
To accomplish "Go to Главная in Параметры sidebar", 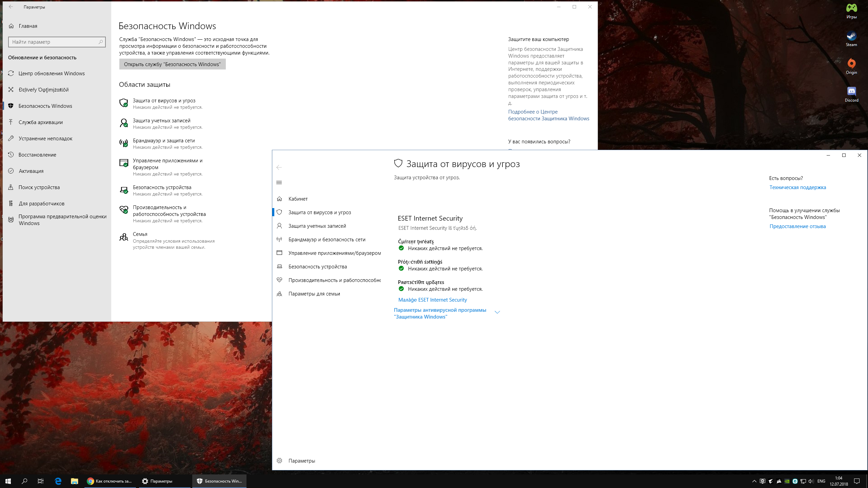I will click(x=57, y=26).
